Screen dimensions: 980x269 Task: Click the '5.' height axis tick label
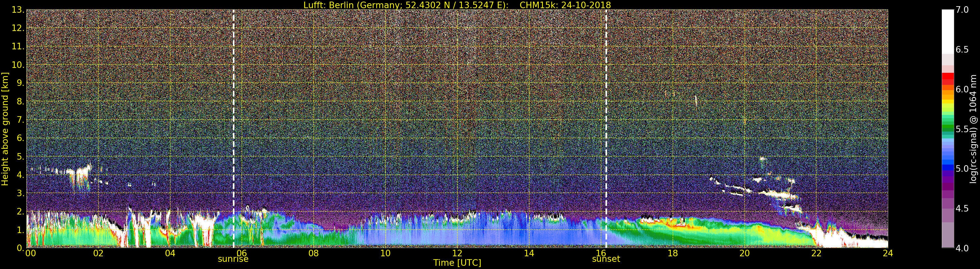click(20, 156)
